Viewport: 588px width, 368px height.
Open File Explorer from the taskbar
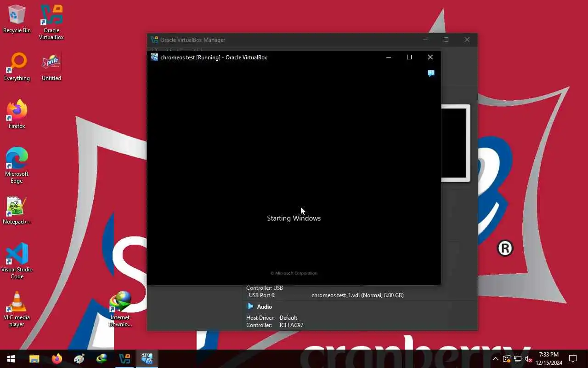tap(34, 359)
